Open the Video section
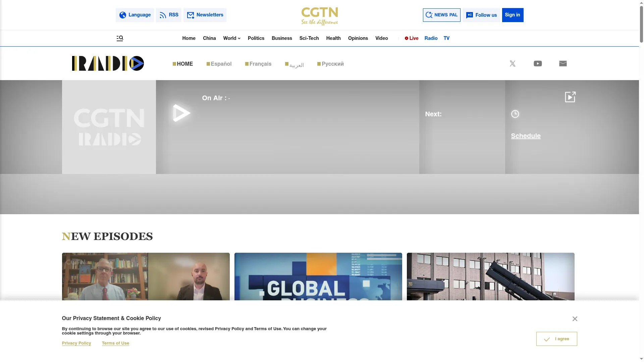 (x=381, y=38)
